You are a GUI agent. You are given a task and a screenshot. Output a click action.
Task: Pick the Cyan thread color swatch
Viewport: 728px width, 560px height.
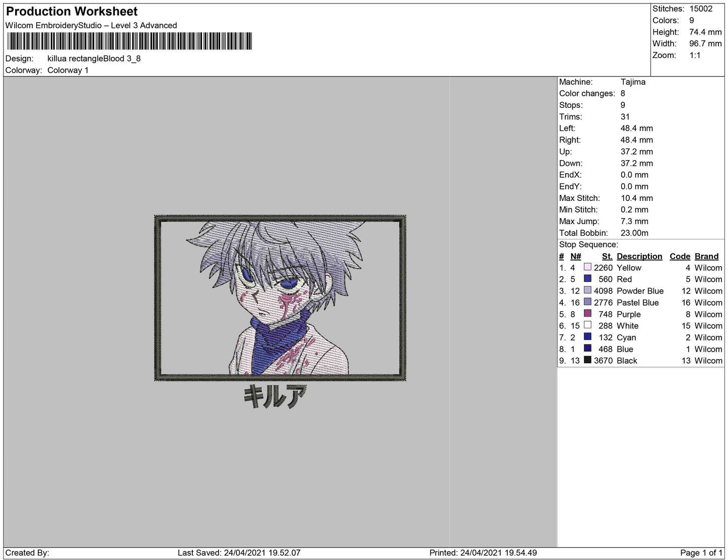587,337
